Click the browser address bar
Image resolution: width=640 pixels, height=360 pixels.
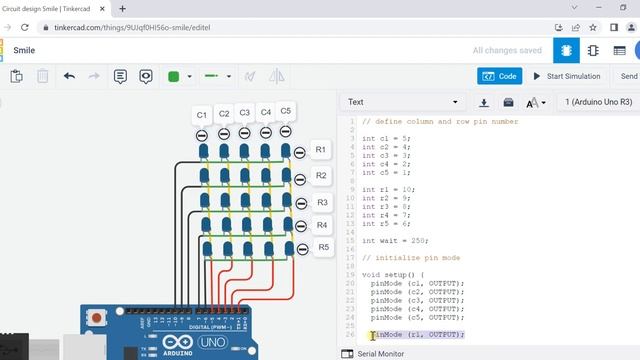click(x=294, y=27)
